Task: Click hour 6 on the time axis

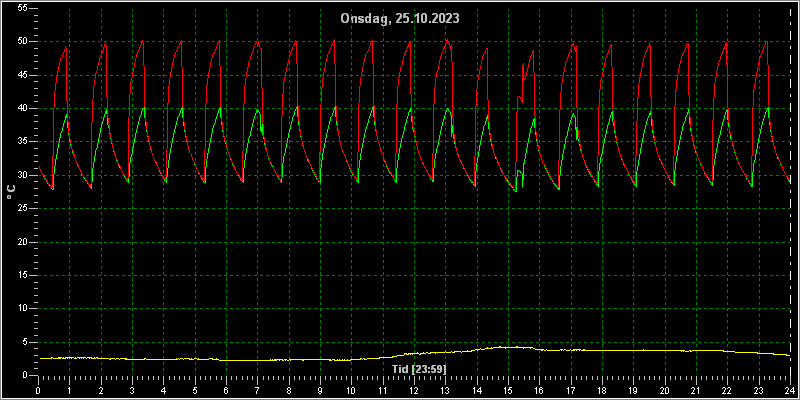Action: (x=226, y=390)
